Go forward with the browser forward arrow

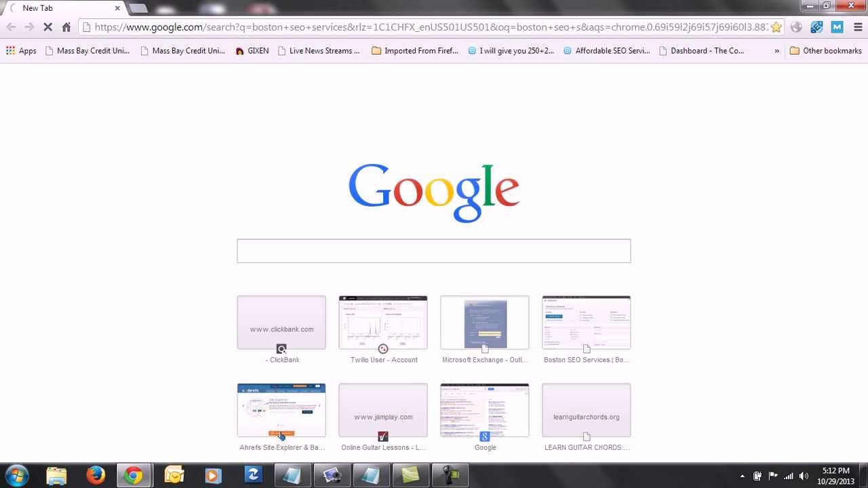click(29, 27)
